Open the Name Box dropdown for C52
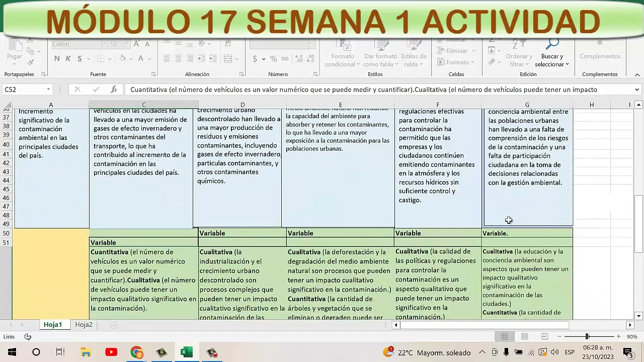The height and width of the screenshot is (362, 644). [x=48, y=89]
